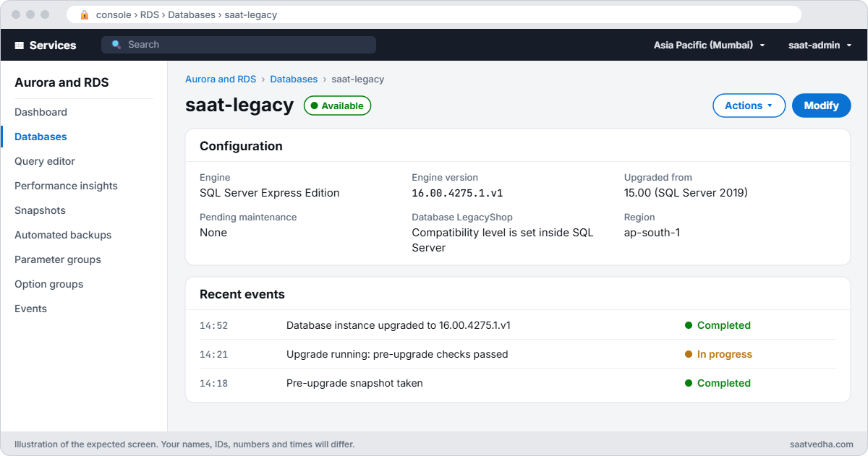The image size is (868, 456).
Task: Click the 14:52 event timestamp
Action: [x=213, y=325]
